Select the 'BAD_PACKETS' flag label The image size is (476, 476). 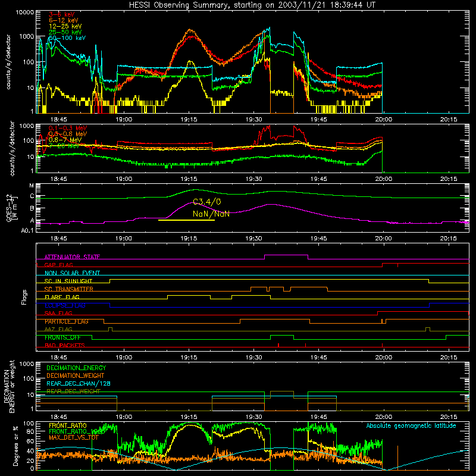point(65,346)
